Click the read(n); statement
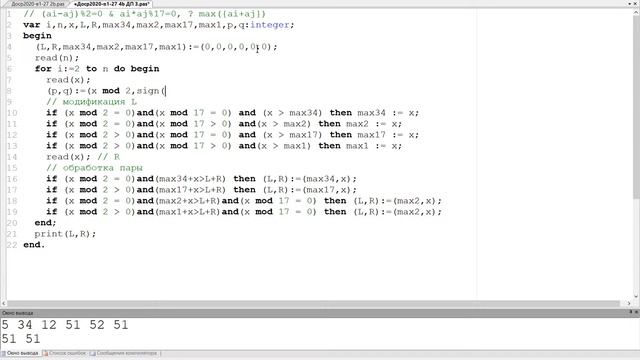640x360 pixels. [x=57, y=58]
